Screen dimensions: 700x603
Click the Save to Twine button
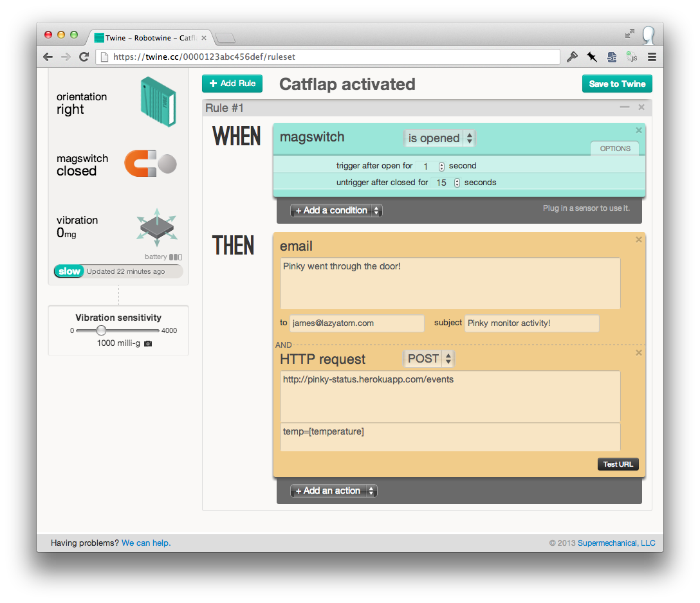pyautogui.click(x=617, y=84)
